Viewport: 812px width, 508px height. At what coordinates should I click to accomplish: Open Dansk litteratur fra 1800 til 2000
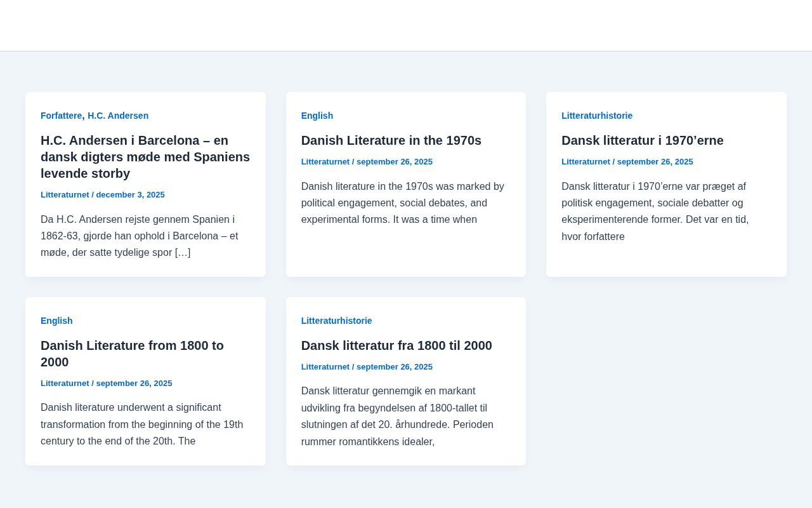point(396,345)
